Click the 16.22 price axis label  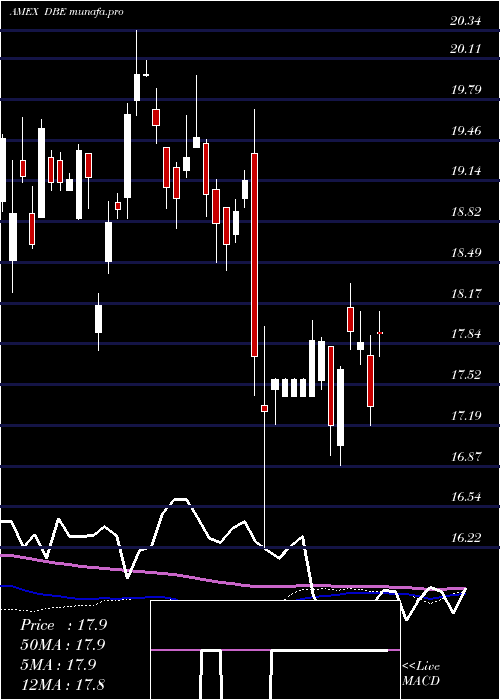pyautogui.click(x=466, y=538)
